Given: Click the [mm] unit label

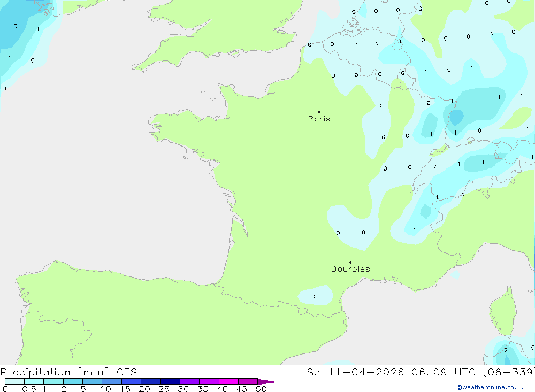Looking at the screenshot, I should click(93, 372).
